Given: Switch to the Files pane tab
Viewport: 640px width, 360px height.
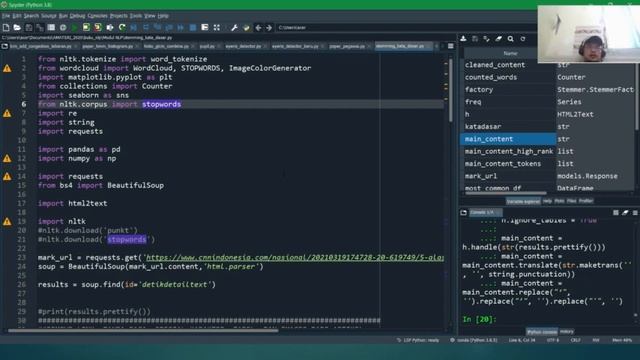Looking at the screenshot, I should pos(571,201).
